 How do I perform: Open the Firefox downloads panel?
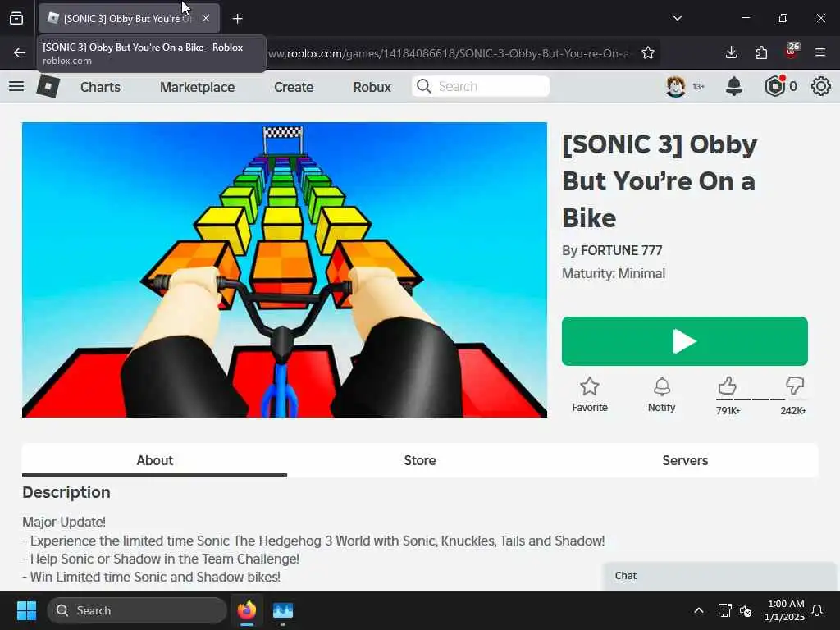click(x=731, y=52)
